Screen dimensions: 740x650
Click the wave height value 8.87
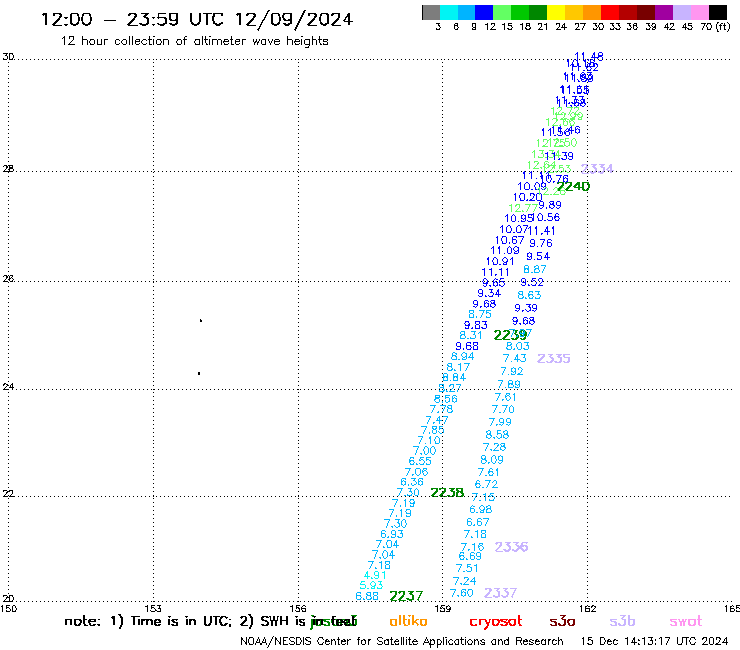(535, 270)
